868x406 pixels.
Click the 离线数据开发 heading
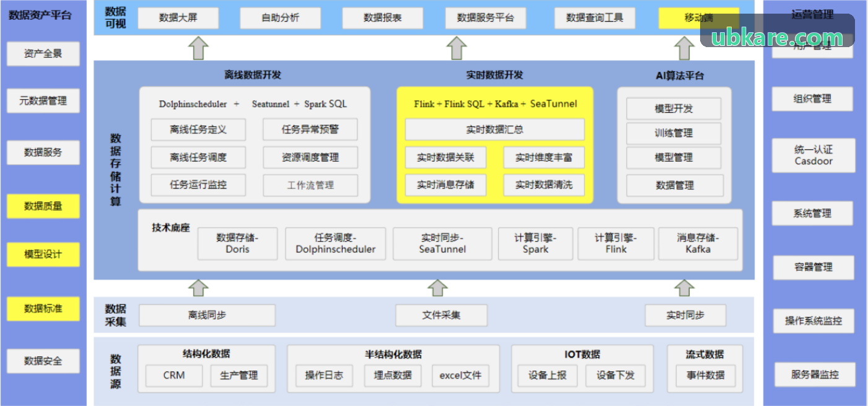pyautogui.click(x=253, y=75)
